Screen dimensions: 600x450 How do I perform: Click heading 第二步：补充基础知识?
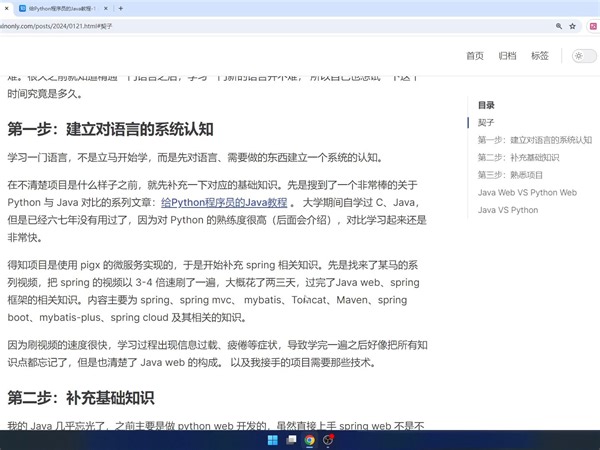click(x=81, y=398)
